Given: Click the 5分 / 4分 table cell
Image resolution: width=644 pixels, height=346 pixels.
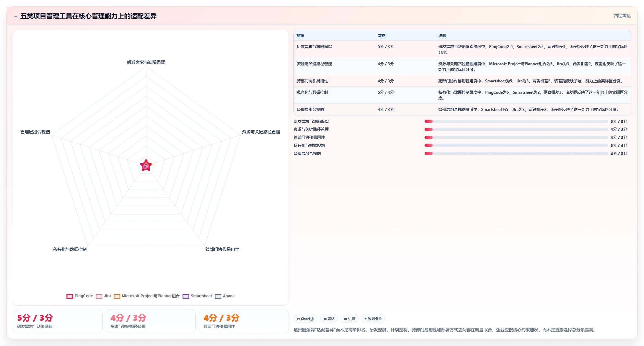Looking at the screenshot, I should click(386, 92).
